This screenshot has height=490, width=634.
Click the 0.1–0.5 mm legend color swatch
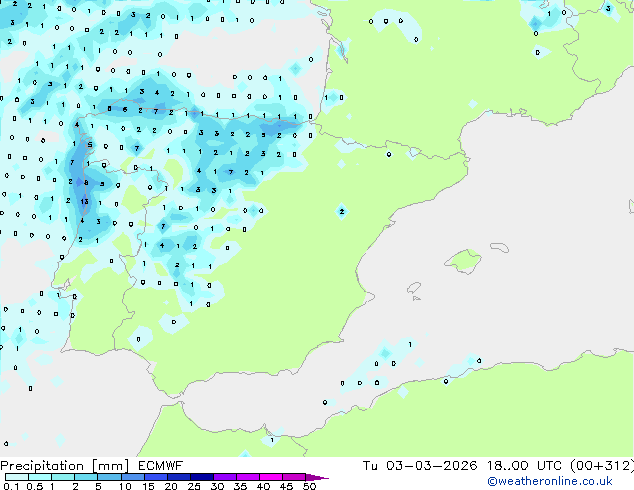(x=17, y=477)
